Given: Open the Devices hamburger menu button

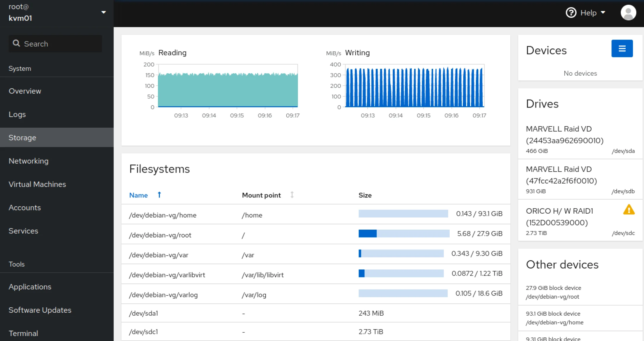Looking at the screenshot, I should pos(622,48).
